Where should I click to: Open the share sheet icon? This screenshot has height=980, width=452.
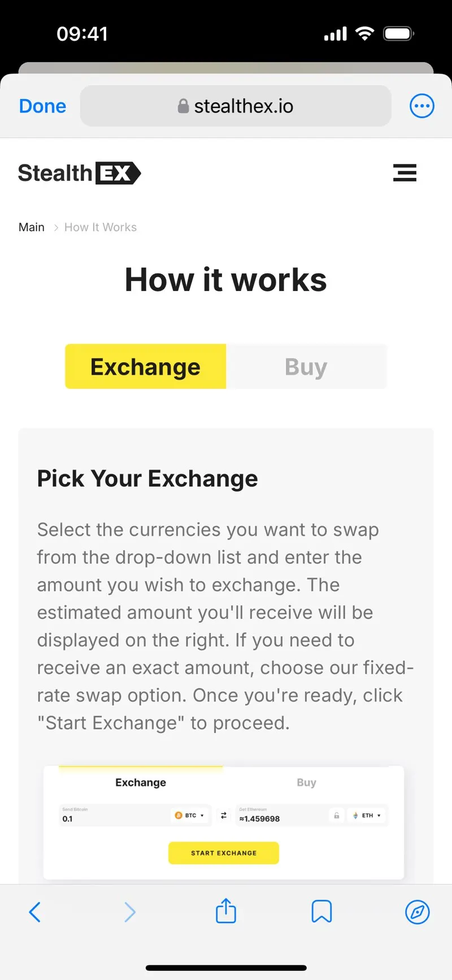click(226, 910)
